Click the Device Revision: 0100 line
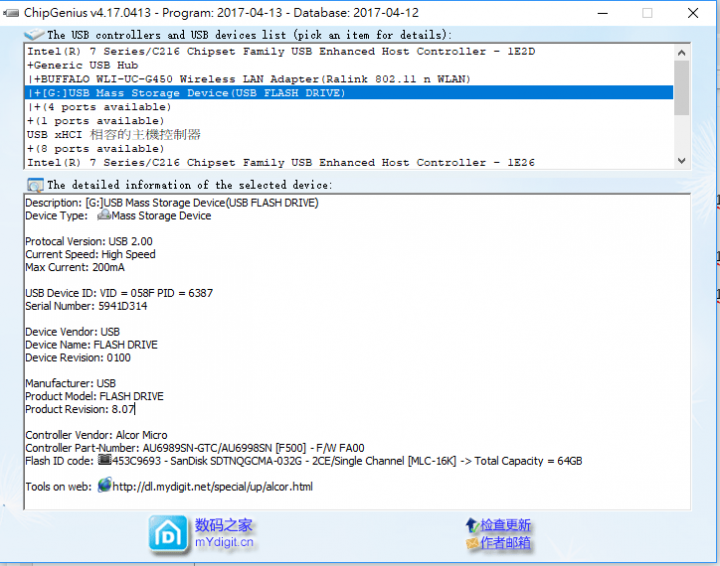The height and width of the screenshot is (566, 720). 78,358
